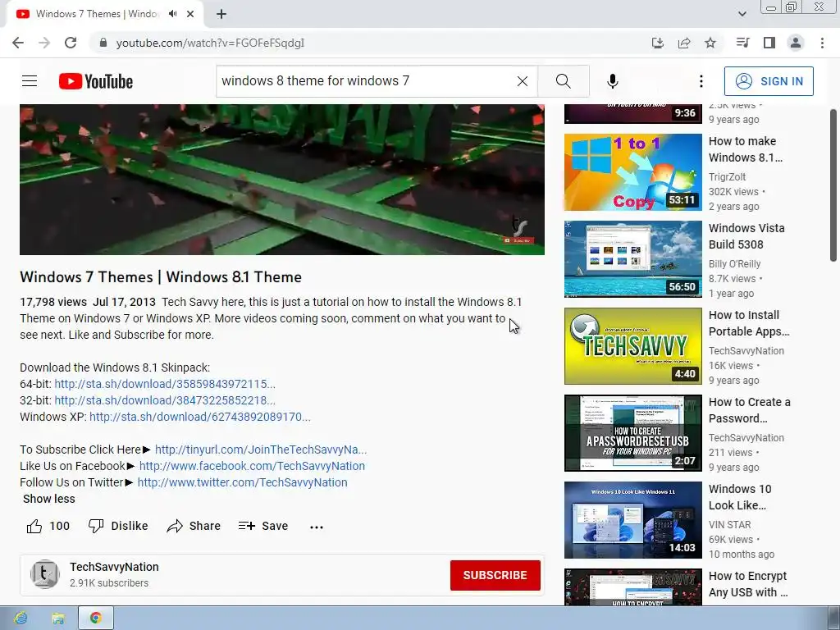Open the Windows XP download link
This screenshot has width=840, height=630.
(x=200, y=417)
